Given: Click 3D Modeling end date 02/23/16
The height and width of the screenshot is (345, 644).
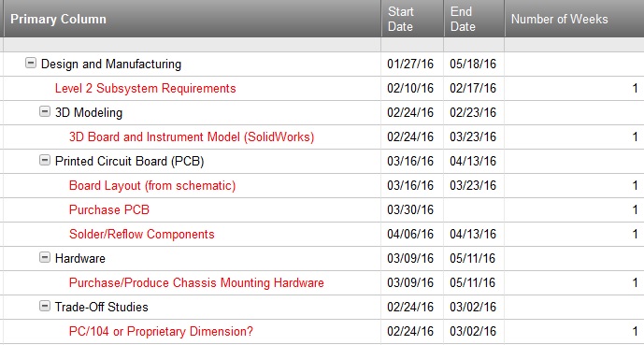Looking at the screenshot, I should [x=473, y=112].
